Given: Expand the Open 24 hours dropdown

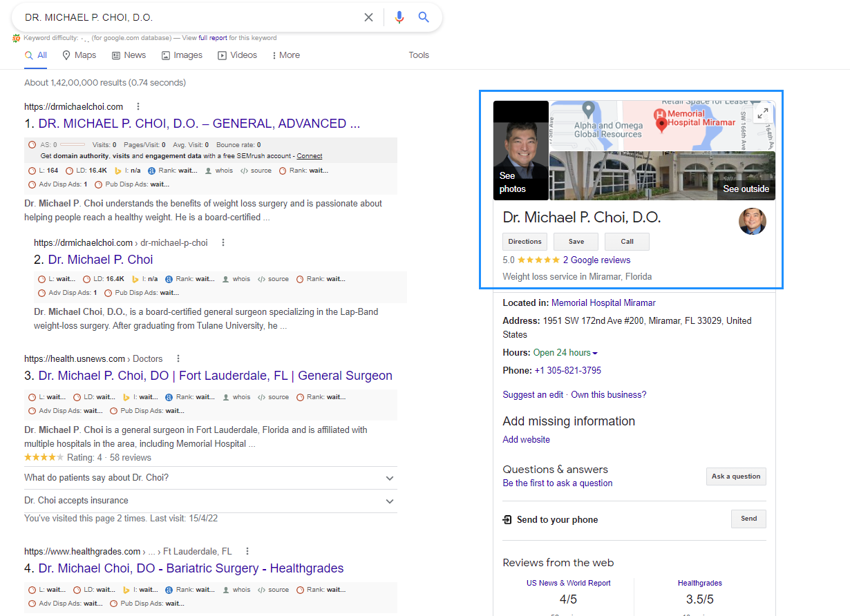Looking at the screenshot, I should [x=565, y=353].
